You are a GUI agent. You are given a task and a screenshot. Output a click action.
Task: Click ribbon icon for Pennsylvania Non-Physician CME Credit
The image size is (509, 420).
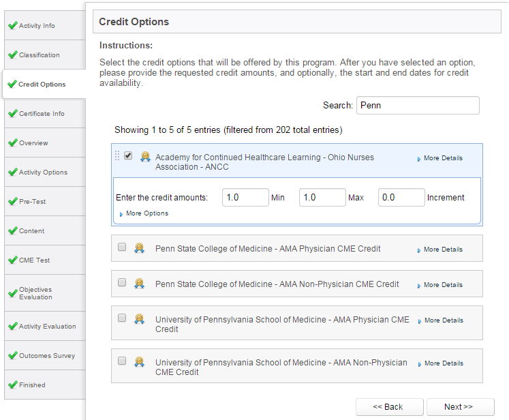click(x=139, y=362)
